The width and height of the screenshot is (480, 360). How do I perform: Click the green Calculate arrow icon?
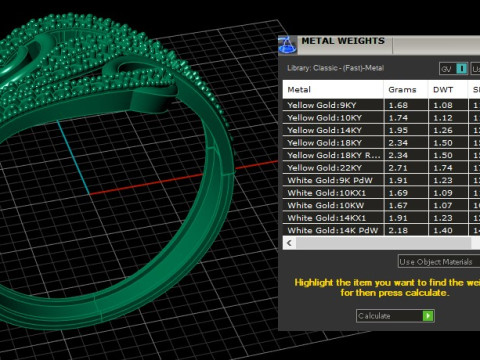[x=428, y=316]
